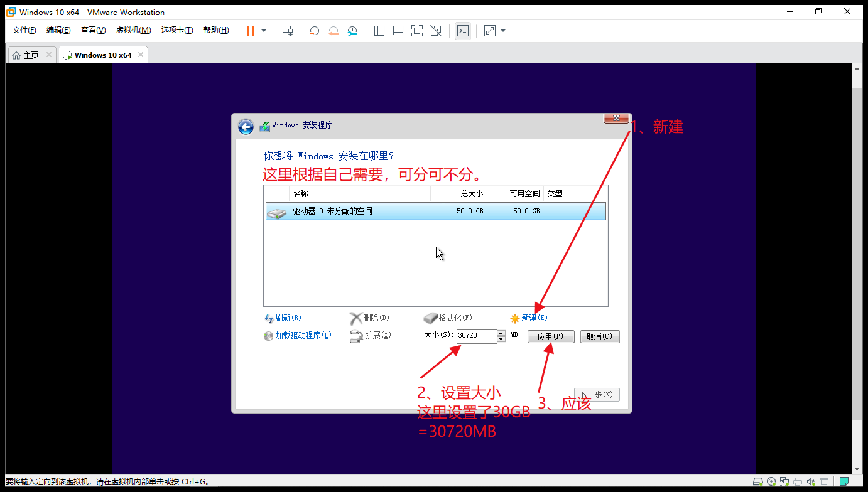
Task: Click the CD/DVD drive status icon
Action: 772,482
